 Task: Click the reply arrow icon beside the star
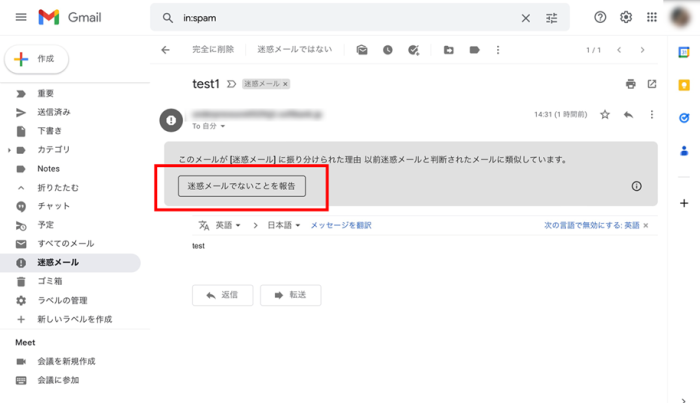(628, 115)
